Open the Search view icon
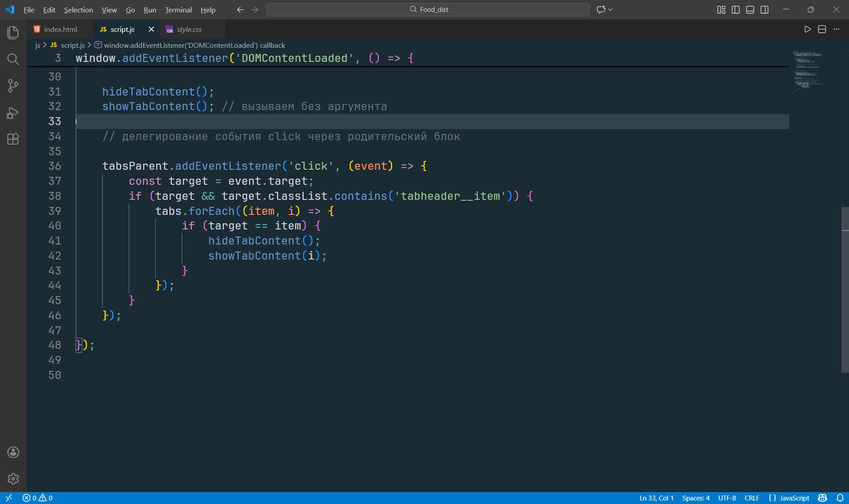849x504 pixels. click(x=13, y=59)
